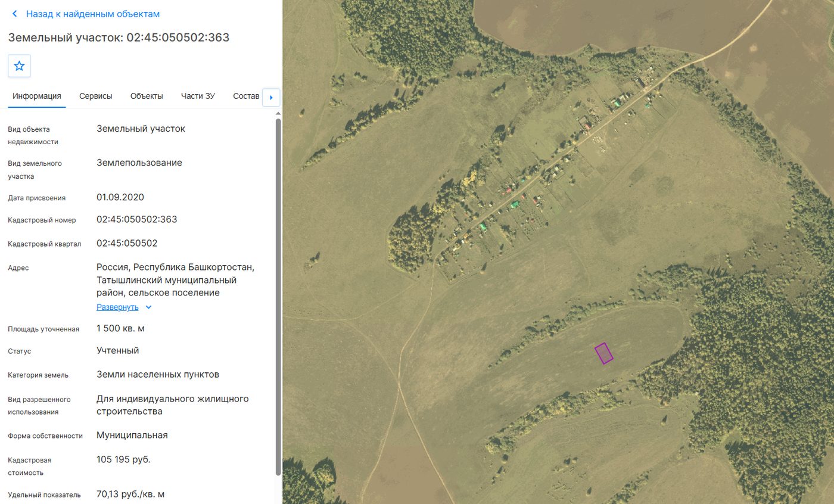Add parcel to favorites with star icon

point(19,66)
